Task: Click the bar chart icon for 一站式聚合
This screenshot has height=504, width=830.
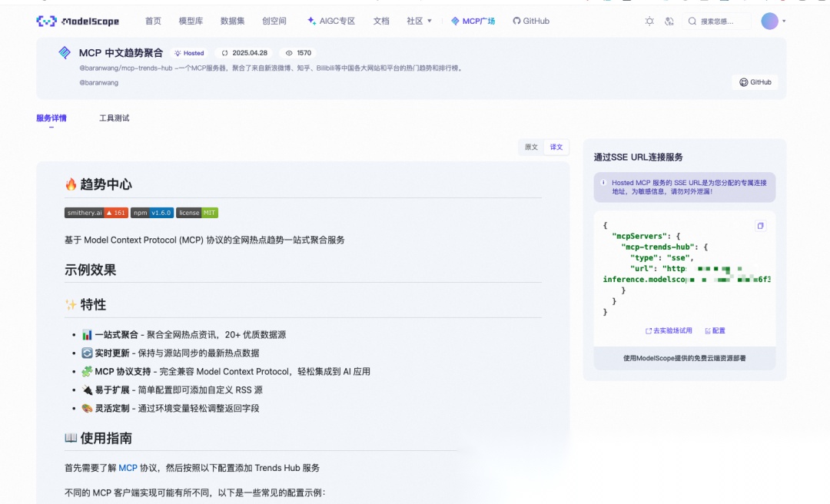Action: pyautogui.click(x=87, y=334)
